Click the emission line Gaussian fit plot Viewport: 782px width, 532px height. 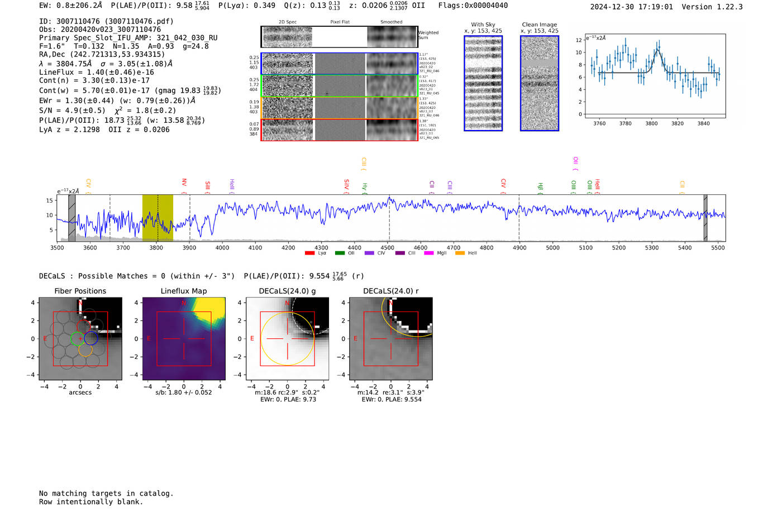click(655, 76)
